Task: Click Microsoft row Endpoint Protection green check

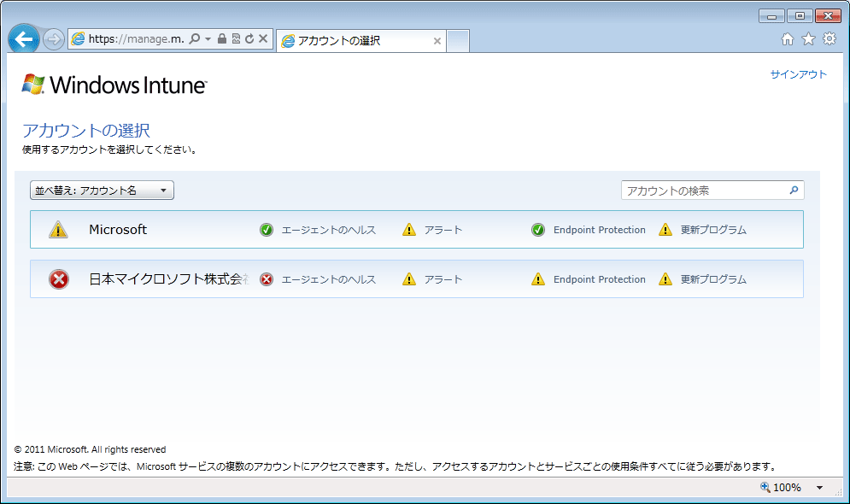Action: (x=537, y=230)
